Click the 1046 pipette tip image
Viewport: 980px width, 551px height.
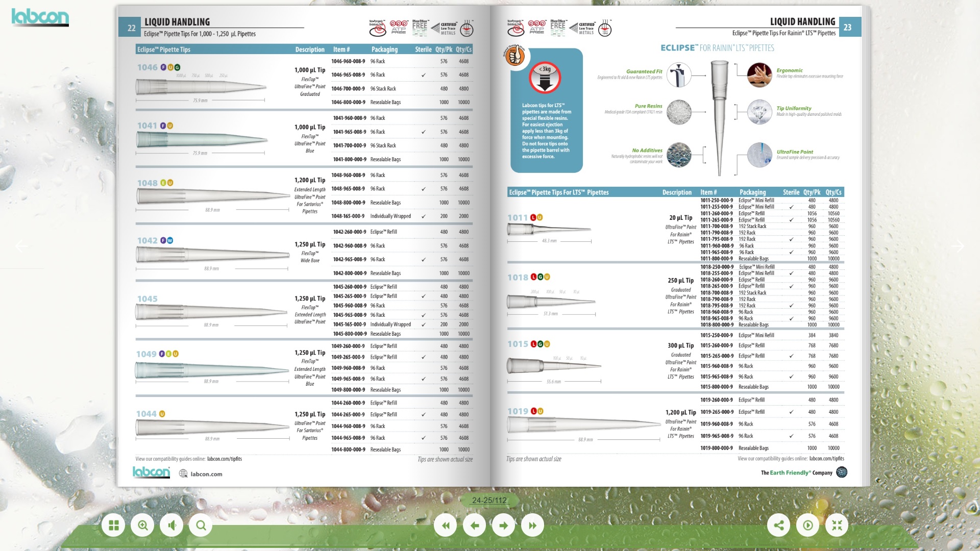(201, 87)
